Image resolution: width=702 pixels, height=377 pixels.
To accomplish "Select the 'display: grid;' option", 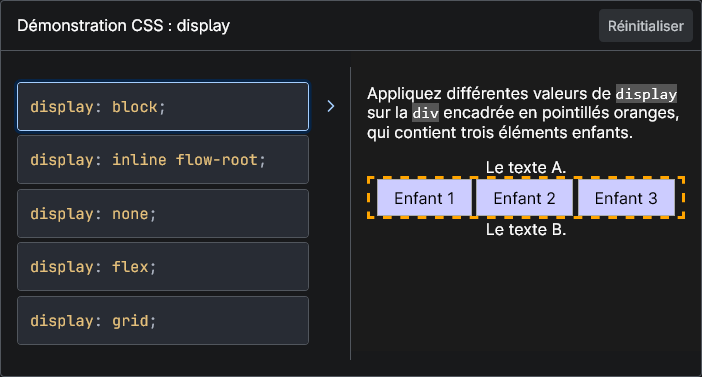I will click(x=163, y=321).
